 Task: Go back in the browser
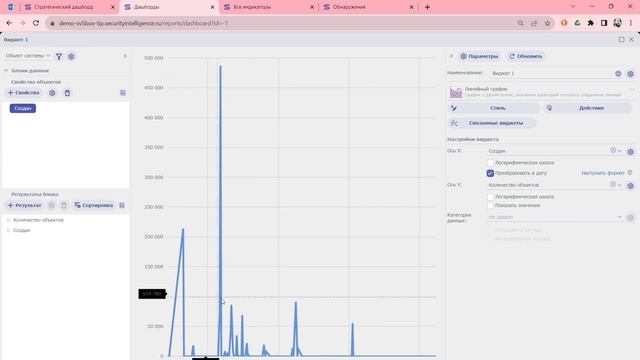coord(9,23)
